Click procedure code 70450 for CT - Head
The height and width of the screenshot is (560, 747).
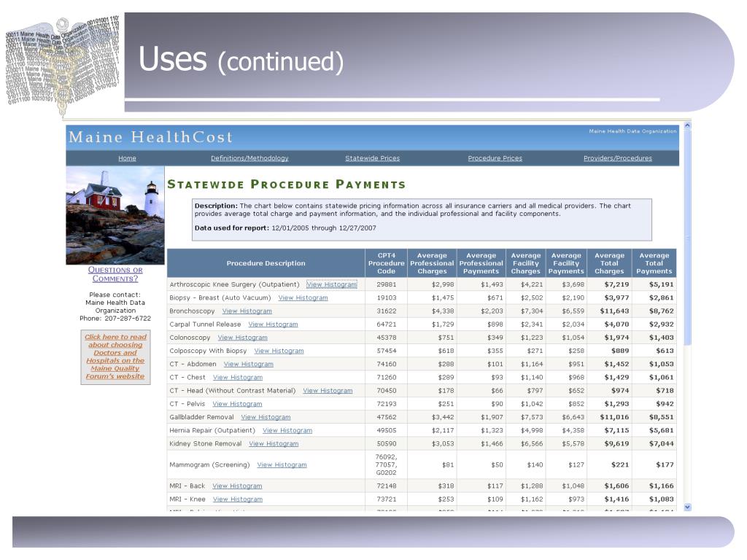point(387,391)
